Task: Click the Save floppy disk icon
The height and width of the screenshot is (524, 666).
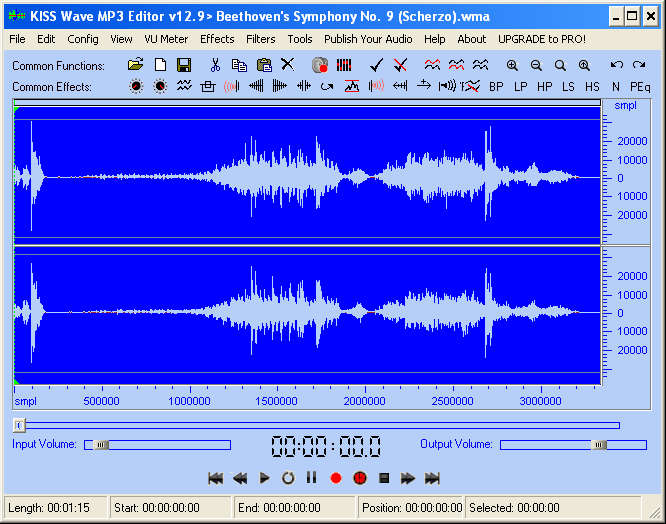Action: click(x=184, y=65)
